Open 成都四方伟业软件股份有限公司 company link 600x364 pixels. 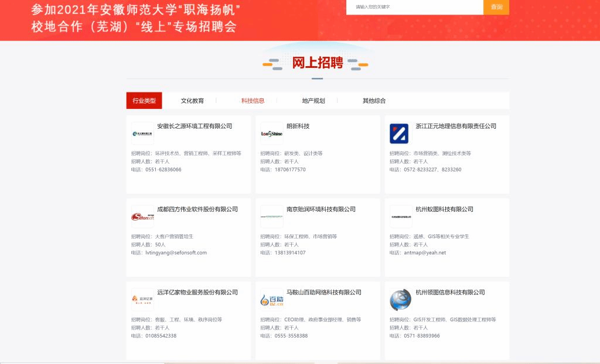197,210
